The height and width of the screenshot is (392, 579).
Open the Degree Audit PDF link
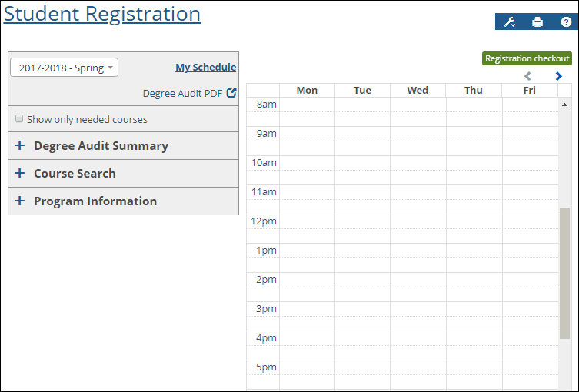click(183, 93)
